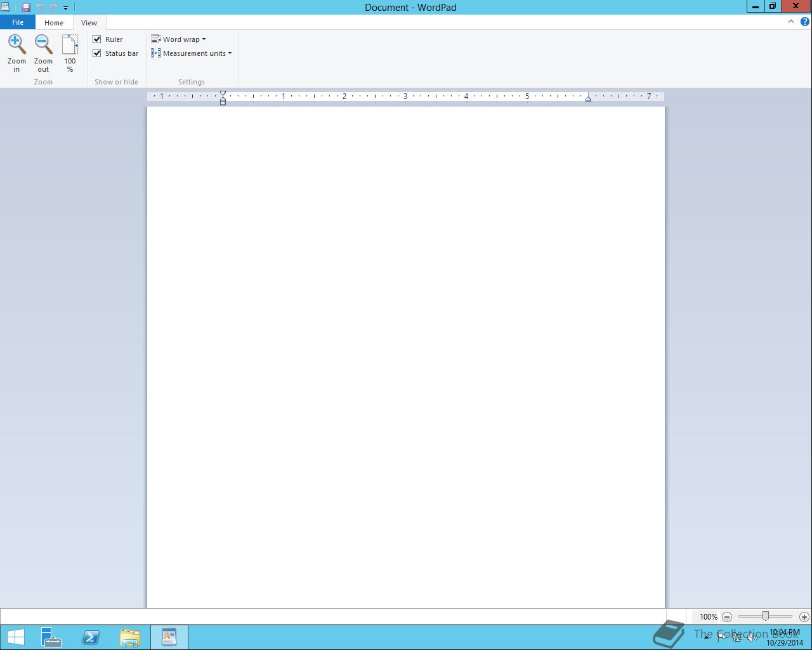
Task: Open PowerShell from the taskbar
Action: coord(91,637)
